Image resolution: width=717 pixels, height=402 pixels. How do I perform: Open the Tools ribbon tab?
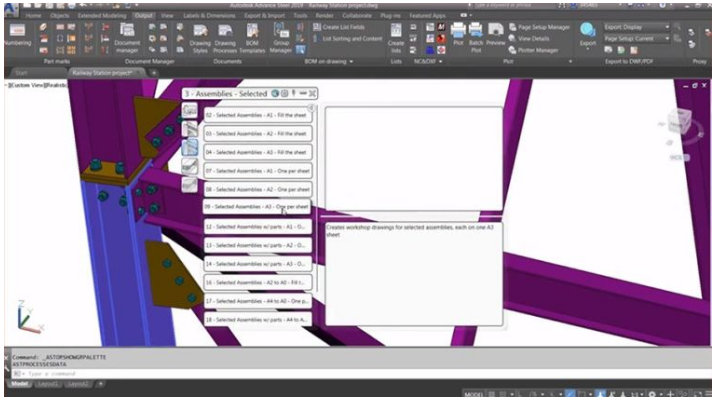click(x=300, y=16)
